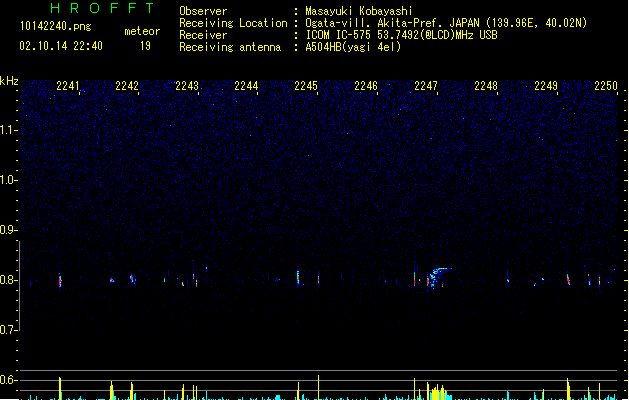Image resolution: width=629 pixels, height=400 pixels.
Task: Click the 2245 time marker
Action: pos(306,86)
